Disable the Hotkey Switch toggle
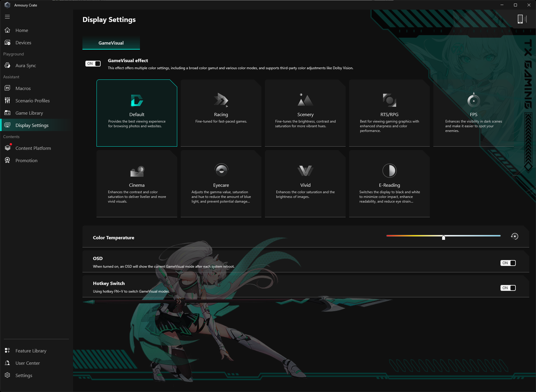536x392 pixels. [x=508, y=288]
